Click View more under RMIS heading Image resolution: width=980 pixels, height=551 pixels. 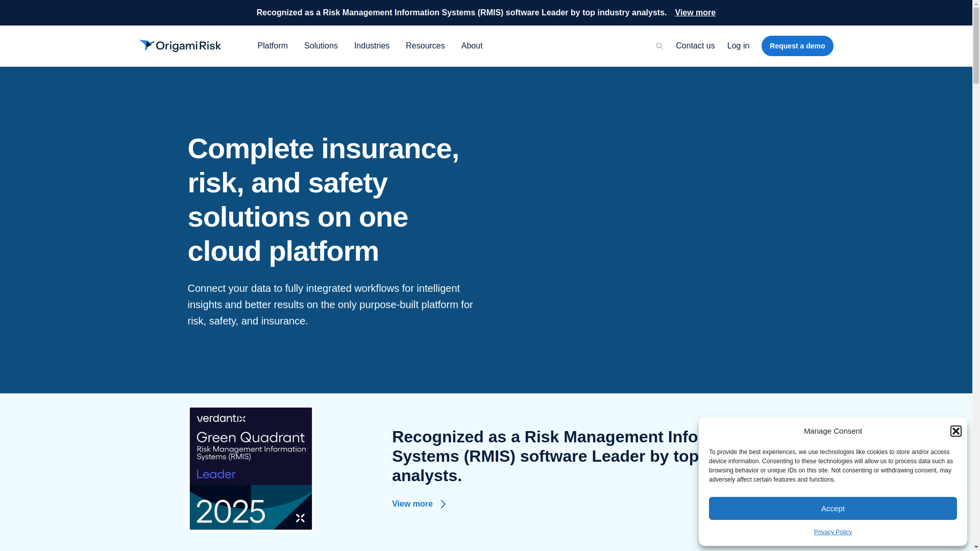[412, 504]
